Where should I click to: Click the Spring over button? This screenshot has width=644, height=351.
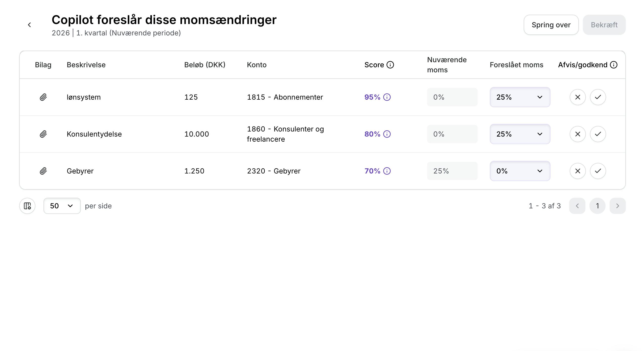point(551,25)
